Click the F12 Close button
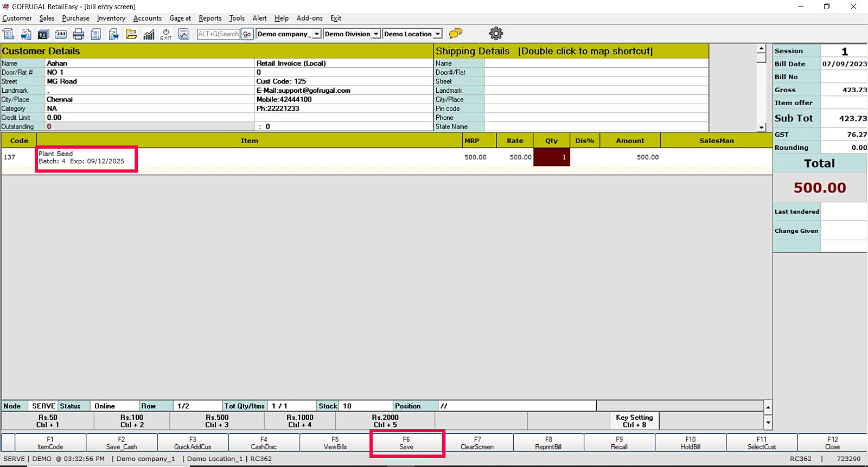 [x=833, y=443]
